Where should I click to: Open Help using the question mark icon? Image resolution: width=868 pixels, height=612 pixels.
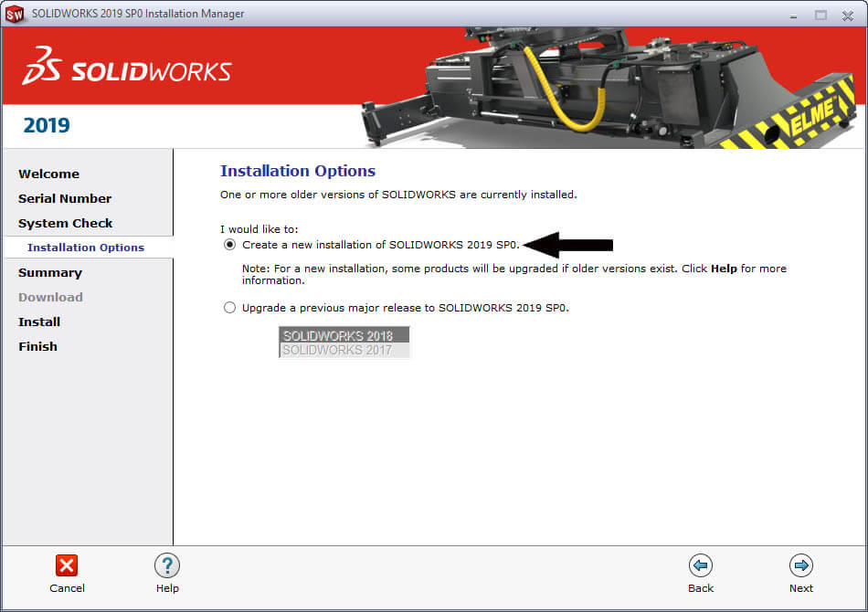click(x=167, y=565)
